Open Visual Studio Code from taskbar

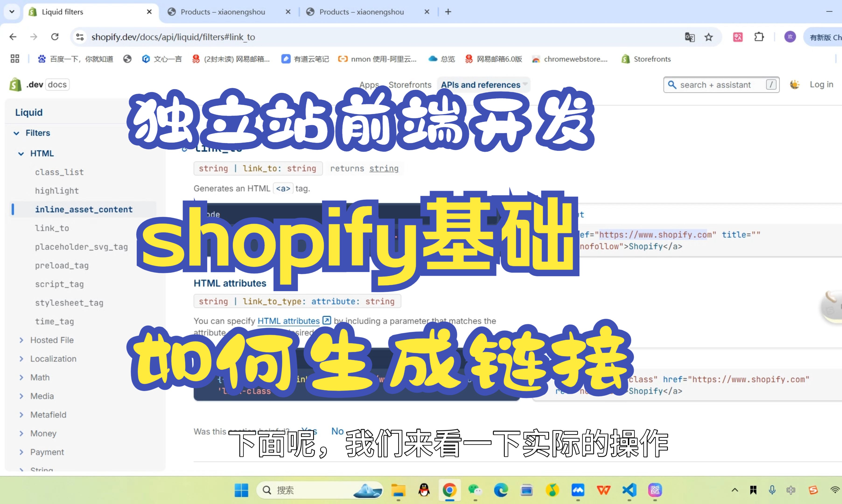click(629, 490)
